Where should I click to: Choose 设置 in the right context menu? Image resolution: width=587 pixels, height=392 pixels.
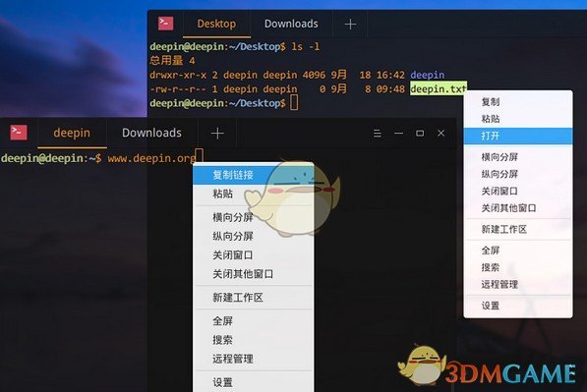[x=518, y=306]
